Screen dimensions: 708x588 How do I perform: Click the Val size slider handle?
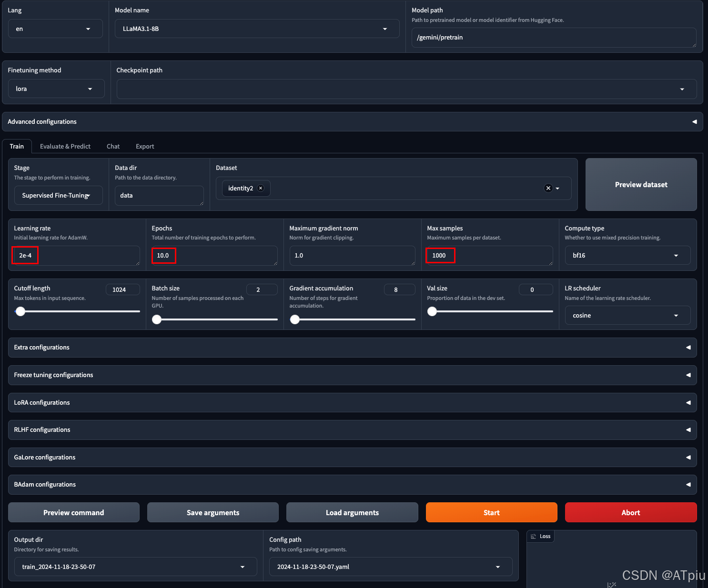pos(432,311)
